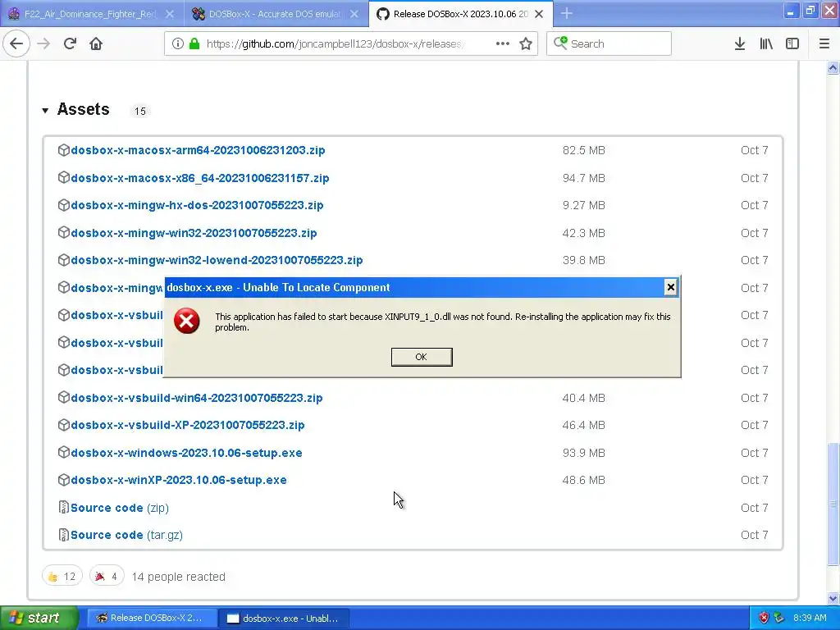Image resolution: width=840 pixels, height=630 pixels.
Task: Toggle the sidebar view icon
Action: coord(792,44)
